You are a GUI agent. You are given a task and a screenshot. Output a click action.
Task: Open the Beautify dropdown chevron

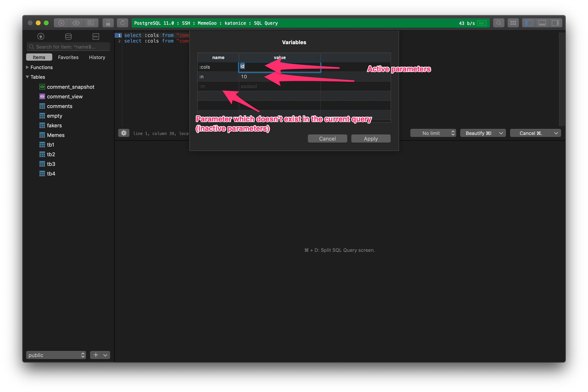tap(501, 133)
